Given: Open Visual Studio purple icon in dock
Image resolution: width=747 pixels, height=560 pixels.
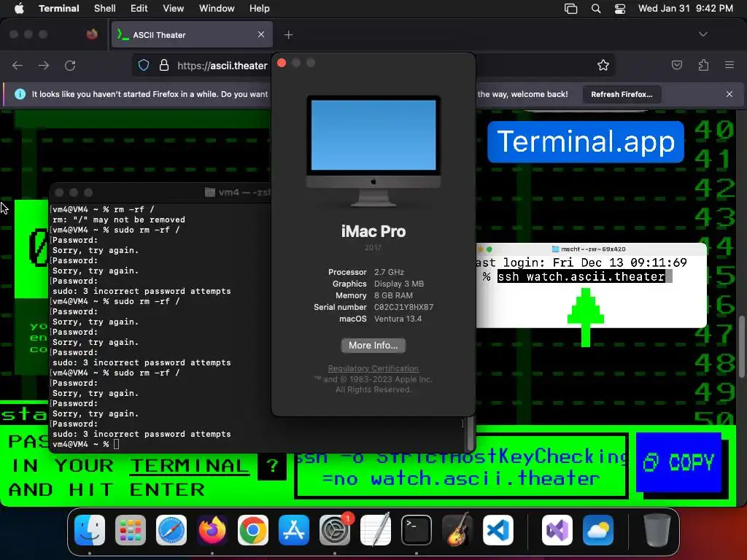Looking at the screenshot, I should [557, 530].
